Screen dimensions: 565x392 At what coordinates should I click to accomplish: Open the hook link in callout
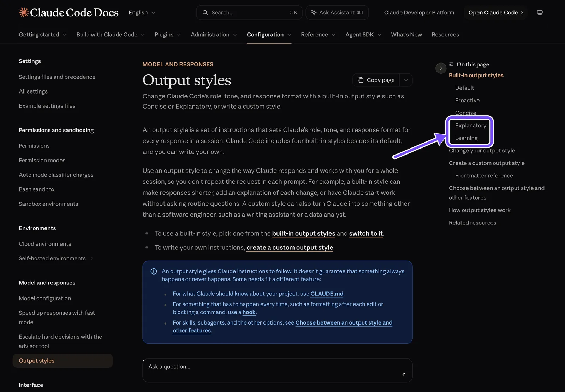(249, 312)
